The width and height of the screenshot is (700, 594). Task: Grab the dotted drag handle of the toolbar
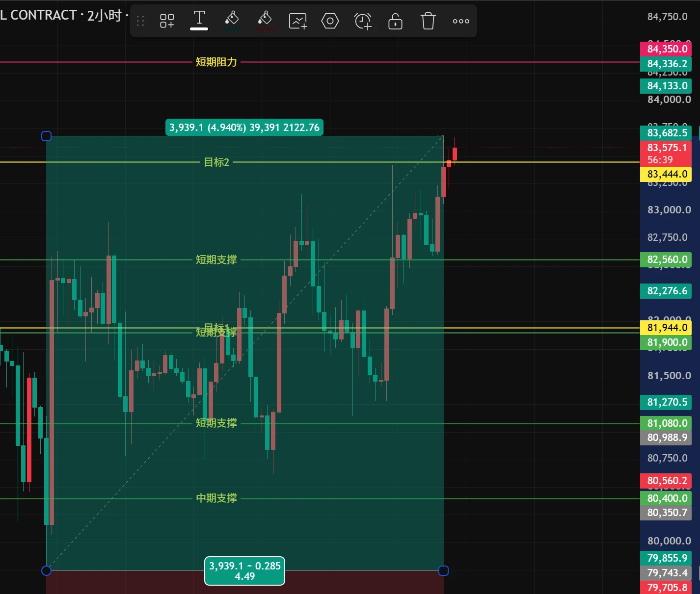140,21
